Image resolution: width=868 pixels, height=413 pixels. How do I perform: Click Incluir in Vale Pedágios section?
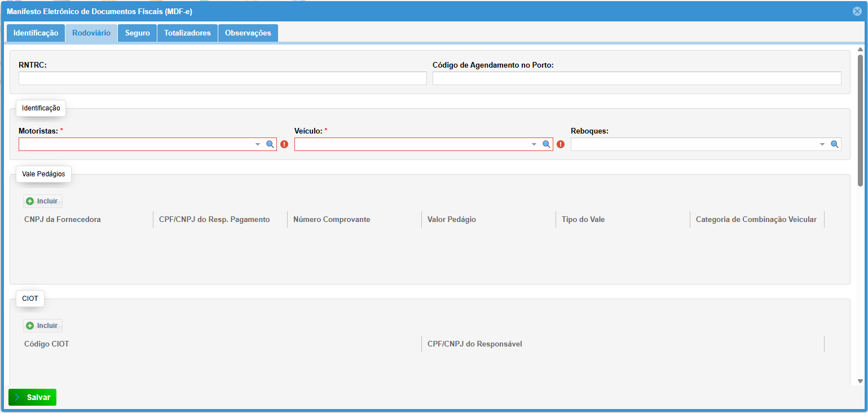(x=43, y=201)
